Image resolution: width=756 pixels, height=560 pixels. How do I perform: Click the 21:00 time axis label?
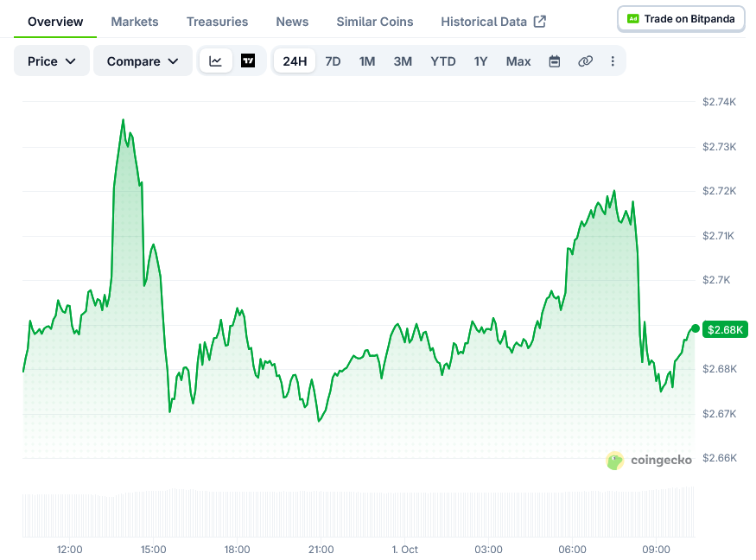(321, 550)
